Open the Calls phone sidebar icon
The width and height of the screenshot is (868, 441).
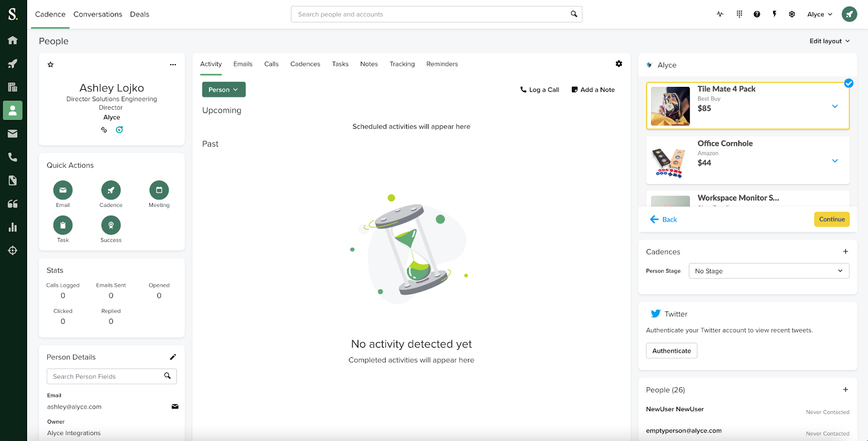point(12,157)
